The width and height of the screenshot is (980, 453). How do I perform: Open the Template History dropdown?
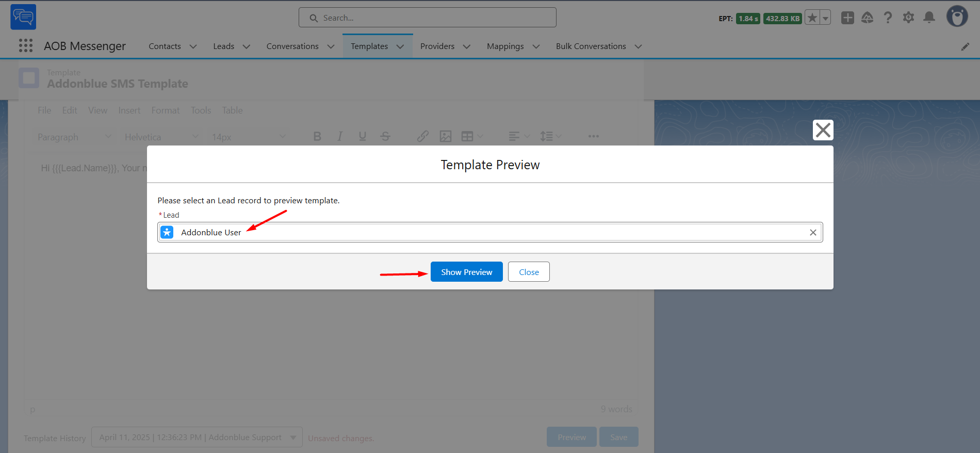(x=197, y=437)
